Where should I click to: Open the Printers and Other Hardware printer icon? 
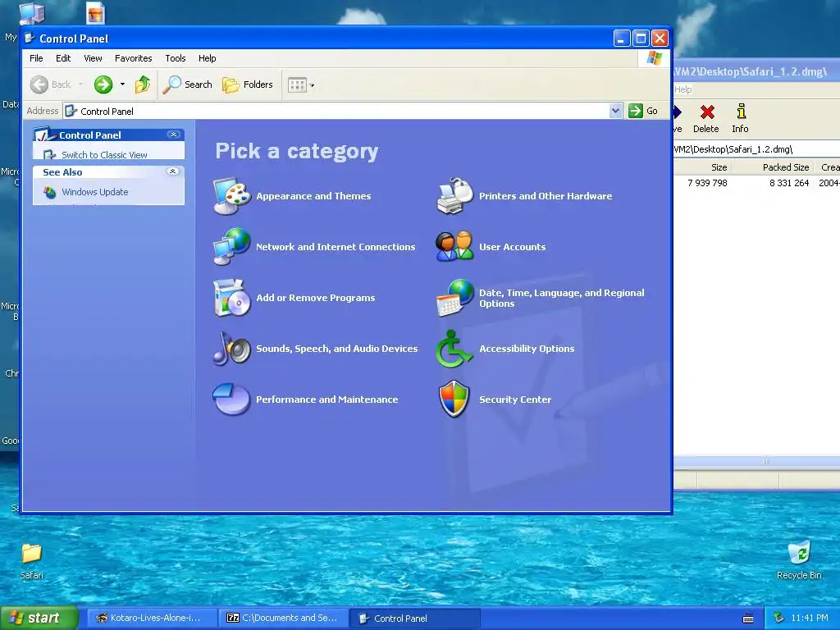pos(454,196)
